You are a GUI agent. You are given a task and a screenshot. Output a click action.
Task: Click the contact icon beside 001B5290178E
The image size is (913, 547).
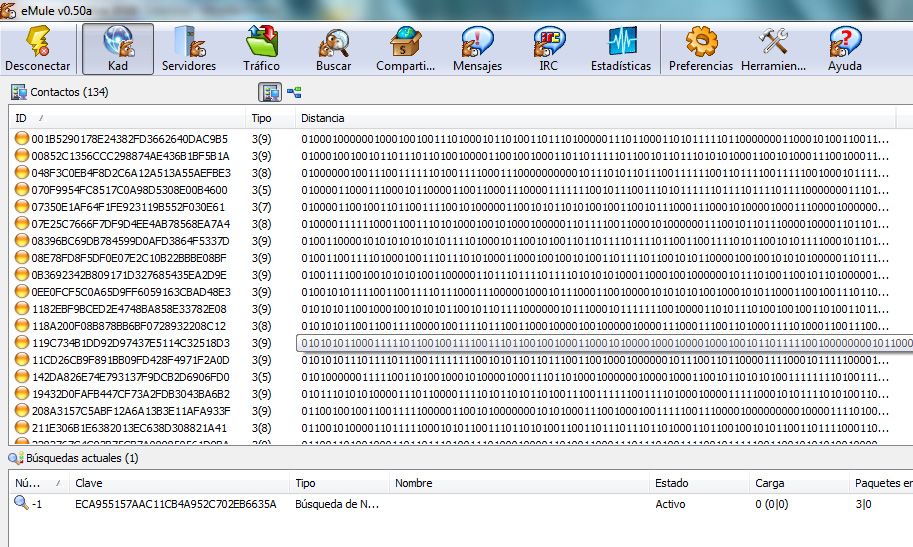pos(22,138)
